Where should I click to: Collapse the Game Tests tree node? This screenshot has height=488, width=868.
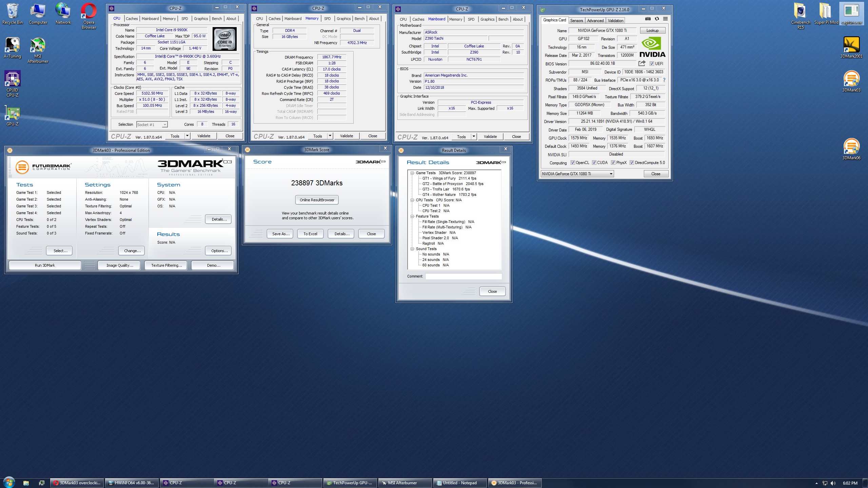click(x=412, y=173)
